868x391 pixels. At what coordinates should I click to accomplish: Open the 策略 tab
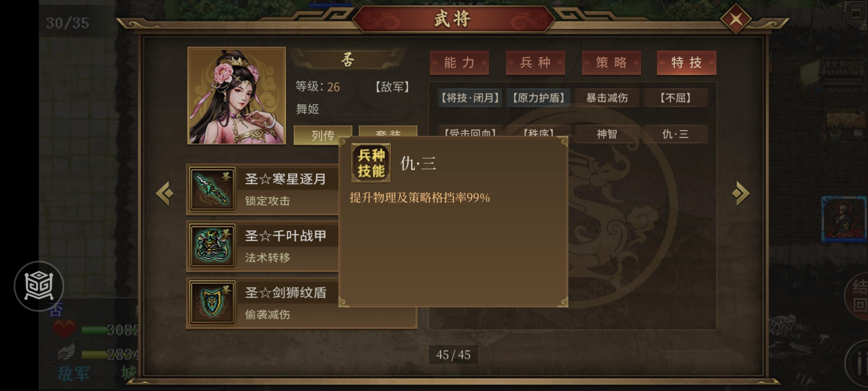point(611,63)
